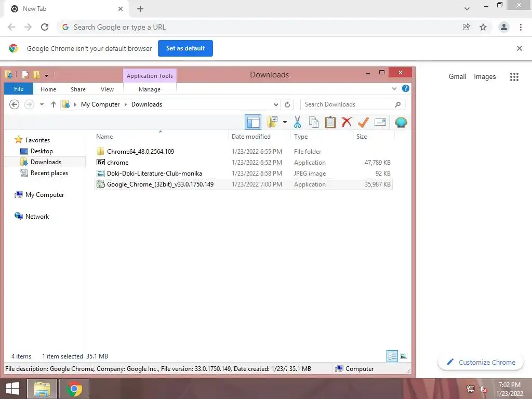Open Explorer help question mark
Screen dimensions: 532x399
tap(405, 88)
